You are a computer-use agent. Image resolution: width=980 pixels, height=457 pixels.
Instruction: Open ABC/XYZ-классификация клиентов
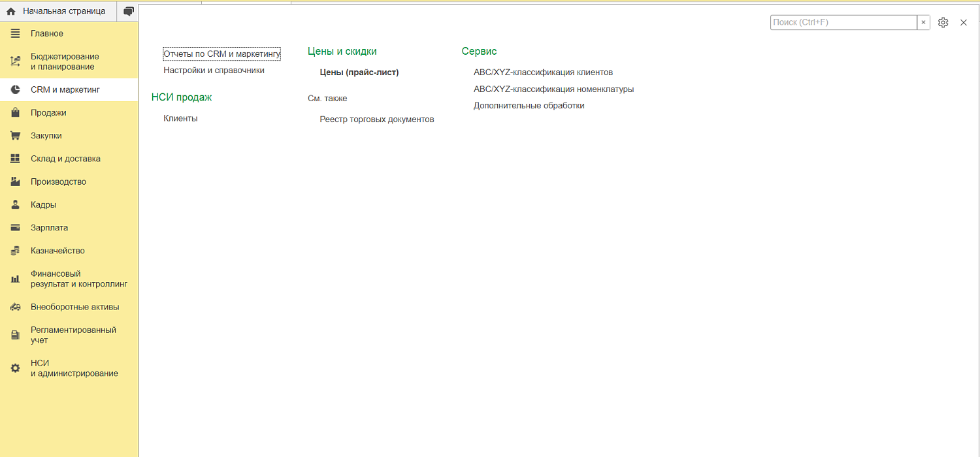click(543, 72)
